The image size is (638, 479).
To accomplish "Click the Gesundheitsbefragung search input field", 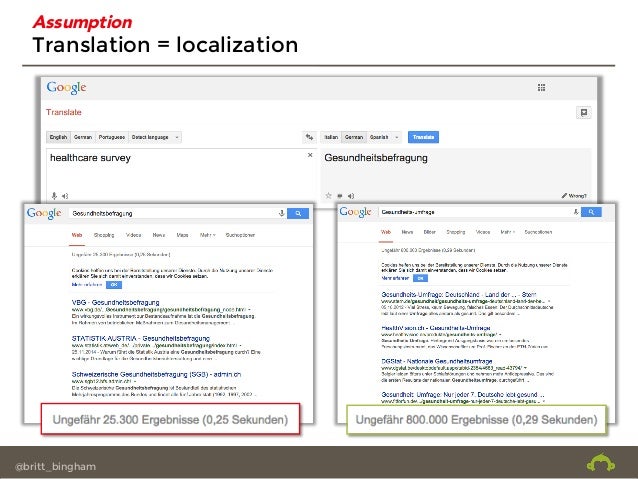I will pyautogui.click(x=173, y=214).
